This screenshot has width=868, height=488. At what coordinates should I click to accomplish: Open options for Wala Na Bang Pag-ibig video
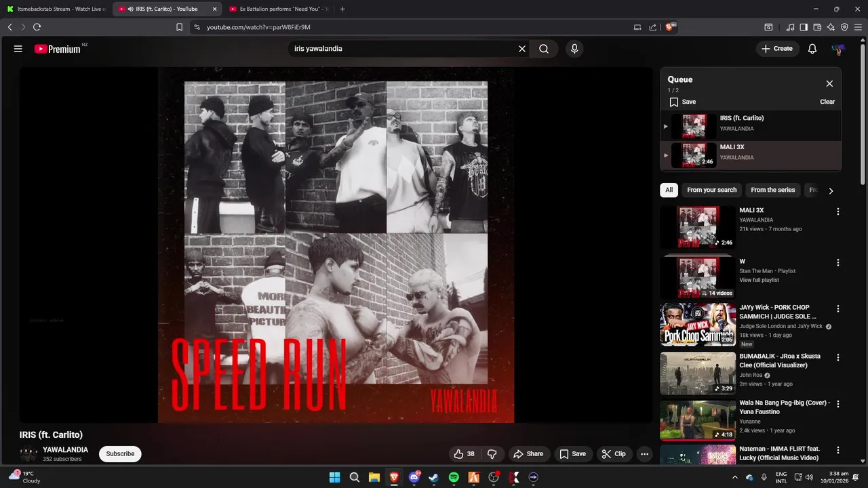[x=838, y=404]
